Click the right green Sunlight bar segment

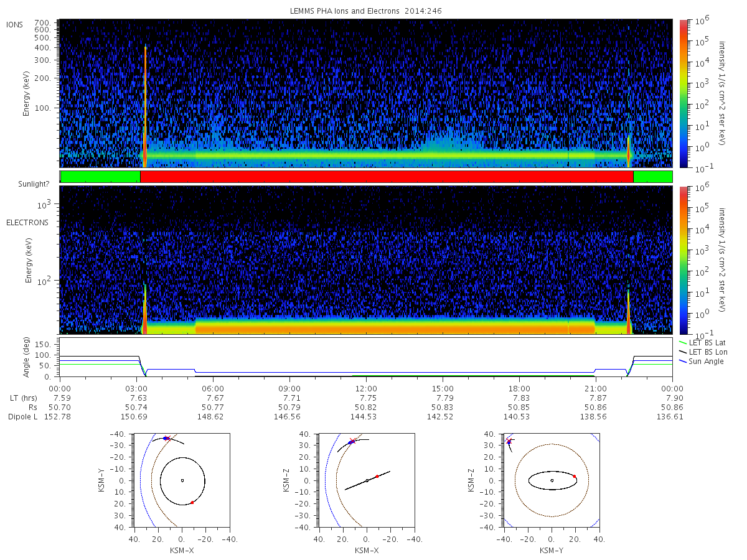(x=652, y=177)
